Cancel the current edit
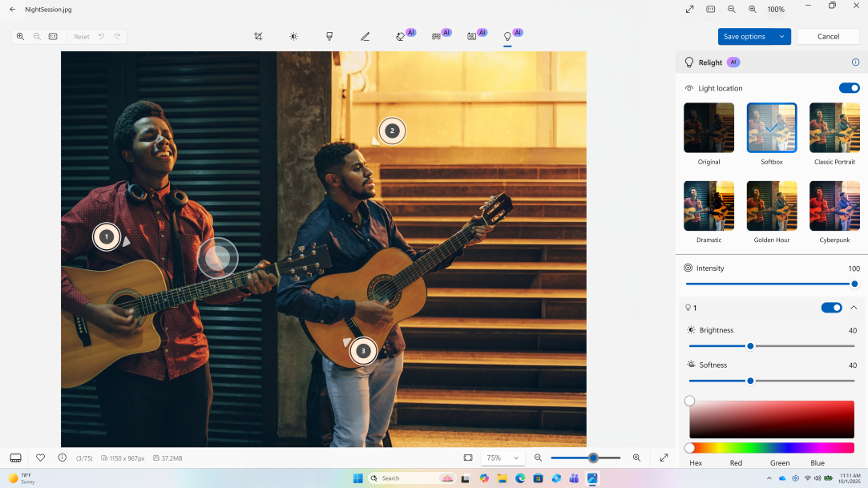This screenshot has height=488, width=868. tap(828, 36)
